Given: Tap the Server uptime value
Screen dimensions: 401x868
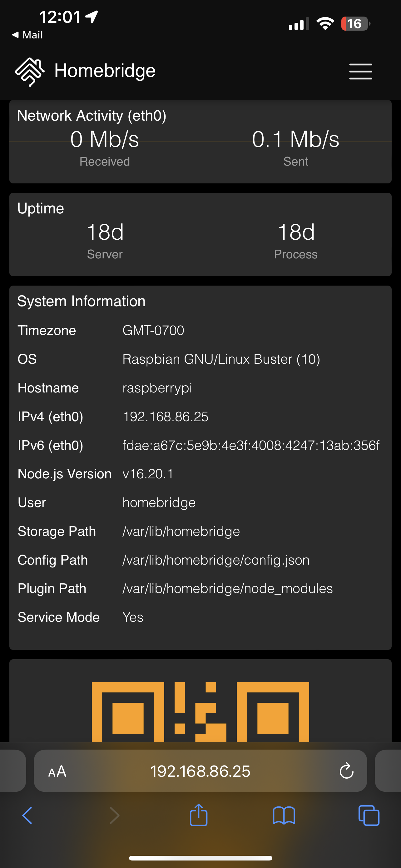Looking at the screenshot, I should tap(105, 232).
